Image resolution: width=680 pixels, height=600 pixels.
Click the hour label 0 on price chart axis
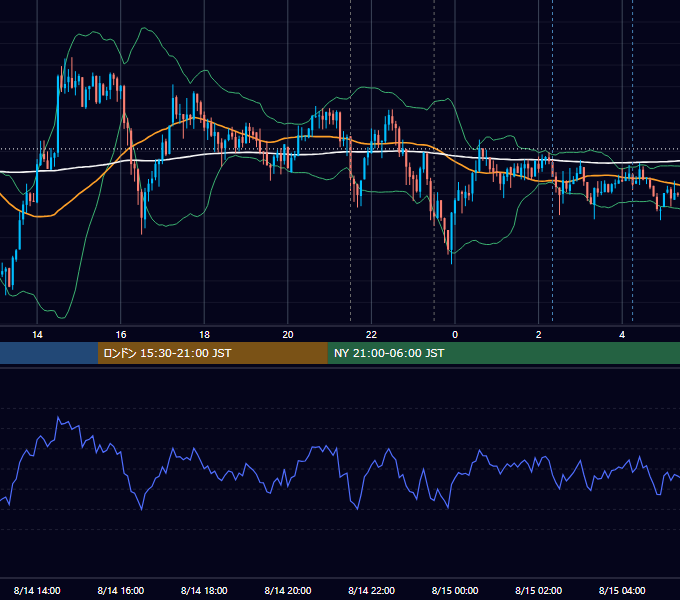pos(455,335)
